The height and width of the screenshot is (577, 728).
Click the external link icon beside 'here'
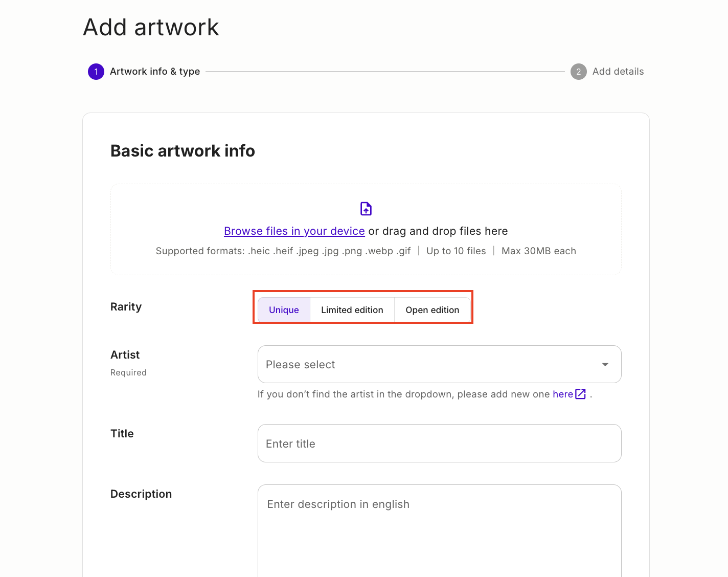pyautogui.click(x=581, y=394)
